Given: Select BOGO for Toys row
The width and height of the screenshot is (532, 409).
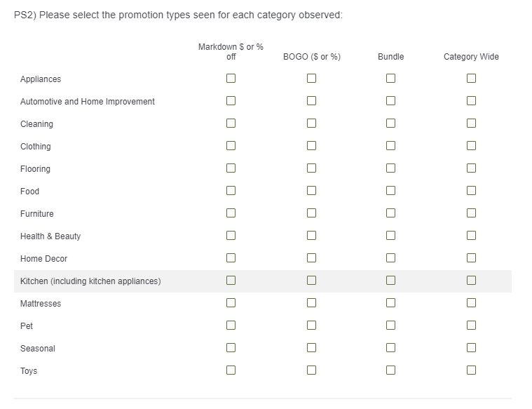Looking at the screenshot, I should point(311,370).
